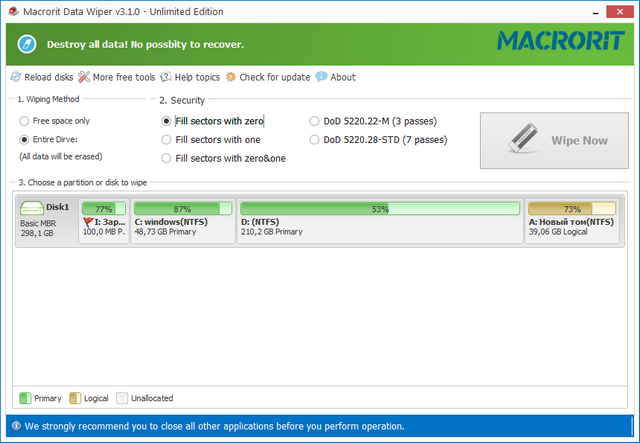Select the C: windows(NTFS) partition
Image resolution: width=640 pixels, height=443 pixels.
(x=183, y=222)
